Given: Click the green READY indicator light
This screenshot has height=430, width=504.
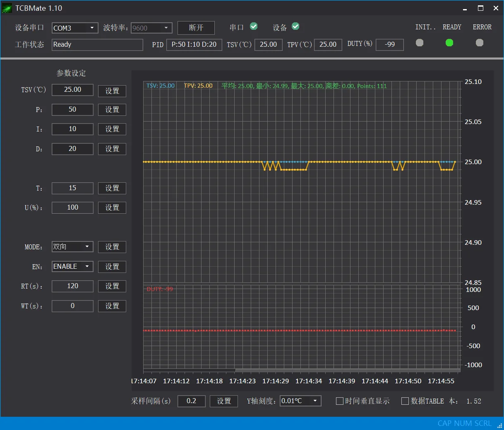Looking at the screenshot, I should (449, 43).
